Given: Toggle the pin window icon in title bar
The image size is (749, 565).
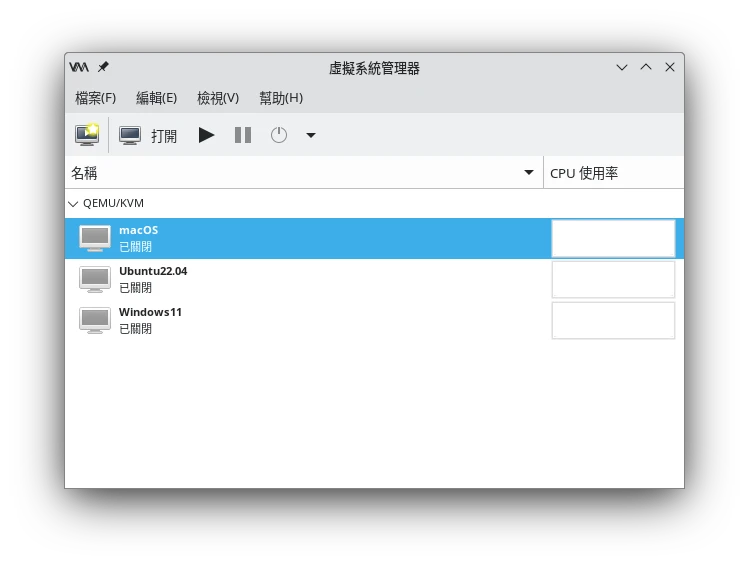Looking at the screenshot, I should [103, 67].
